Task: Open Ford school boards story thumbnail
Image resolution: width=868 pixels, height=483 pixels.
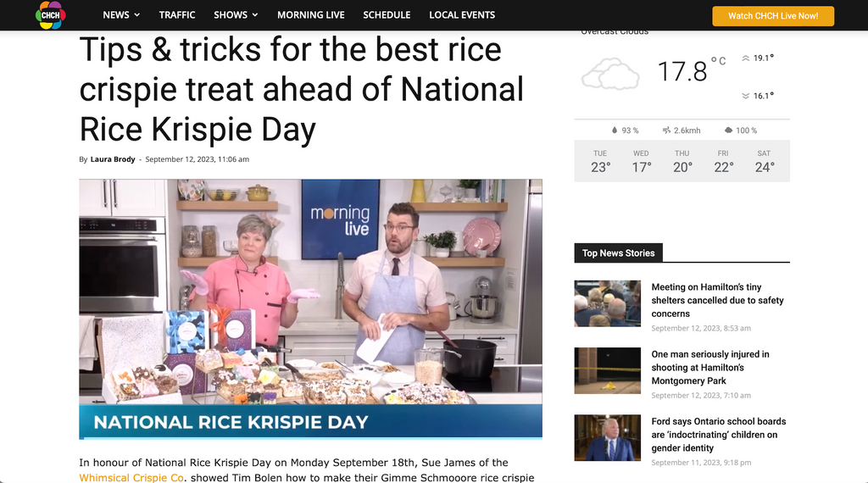Action: pyautogui.click(x=607, y=437)
